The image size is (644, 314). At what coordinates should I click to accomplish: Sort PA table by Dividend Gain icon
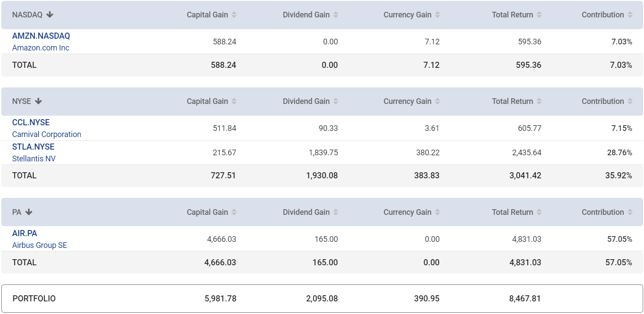(x=335, y=212)
